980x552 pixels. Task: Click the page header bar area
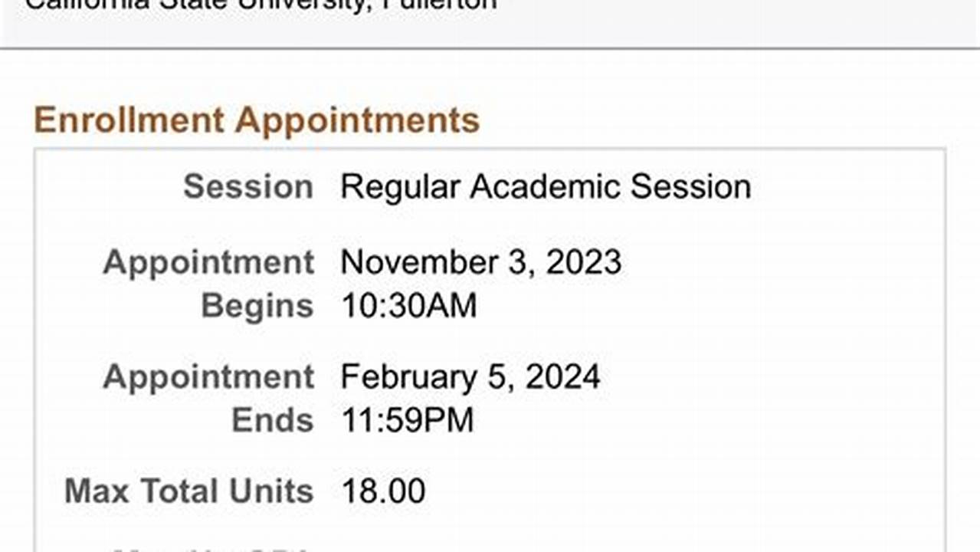tap(490, 23)
